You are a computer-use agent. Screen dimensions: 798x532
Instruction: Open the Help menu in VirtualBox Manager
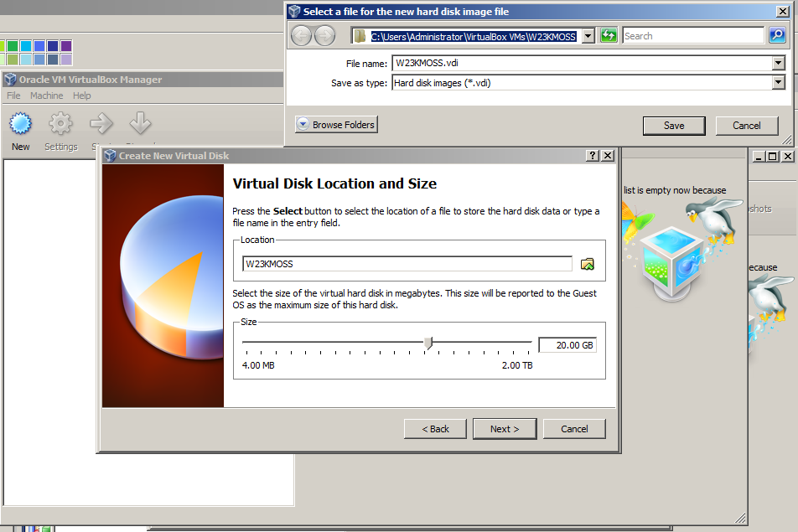tap(81, 96)
